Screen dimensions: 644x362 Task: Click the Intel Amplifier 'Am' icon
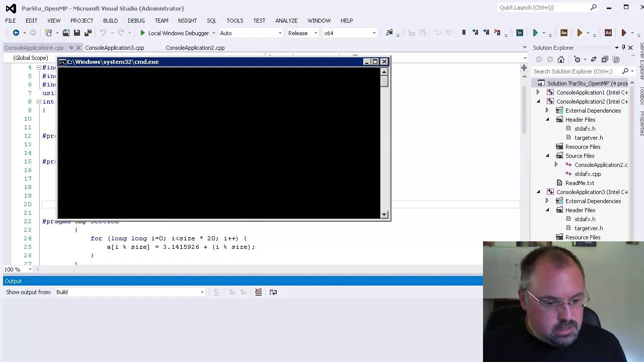pos(564,33)
